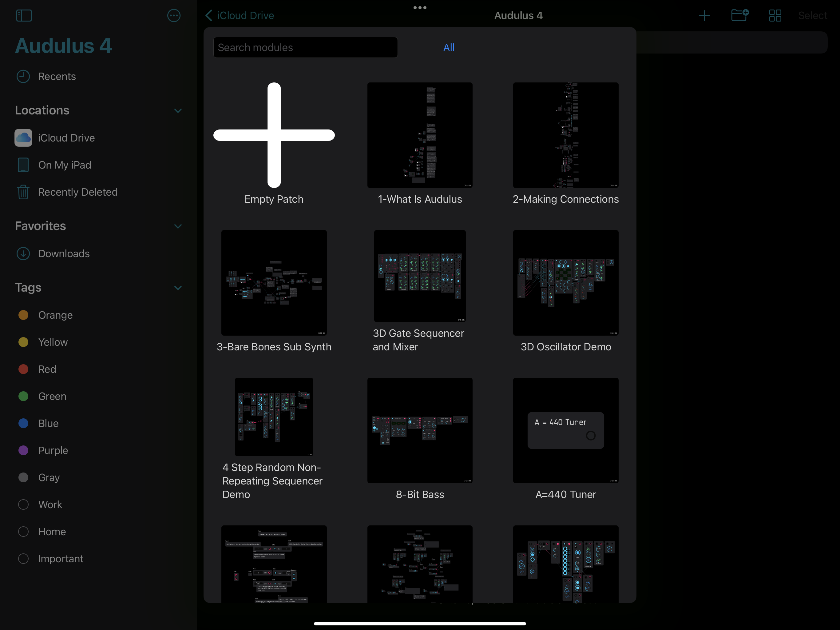Open the iCloud Drive location

click(x=66, y=138)
